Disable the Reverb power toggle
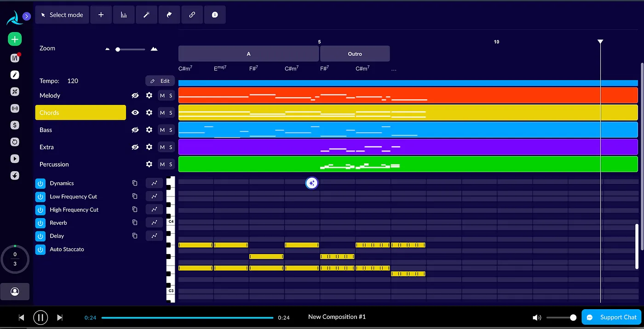 click(x=40, y=223)
